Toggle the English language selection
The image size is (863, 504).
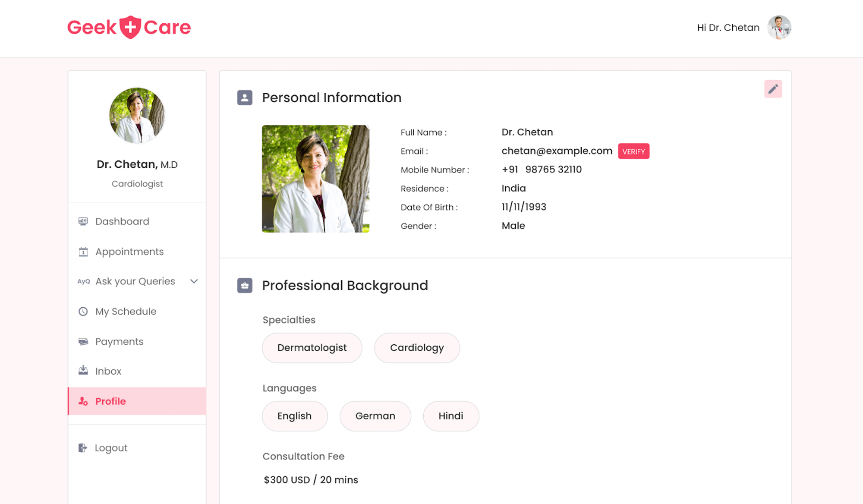294,416
